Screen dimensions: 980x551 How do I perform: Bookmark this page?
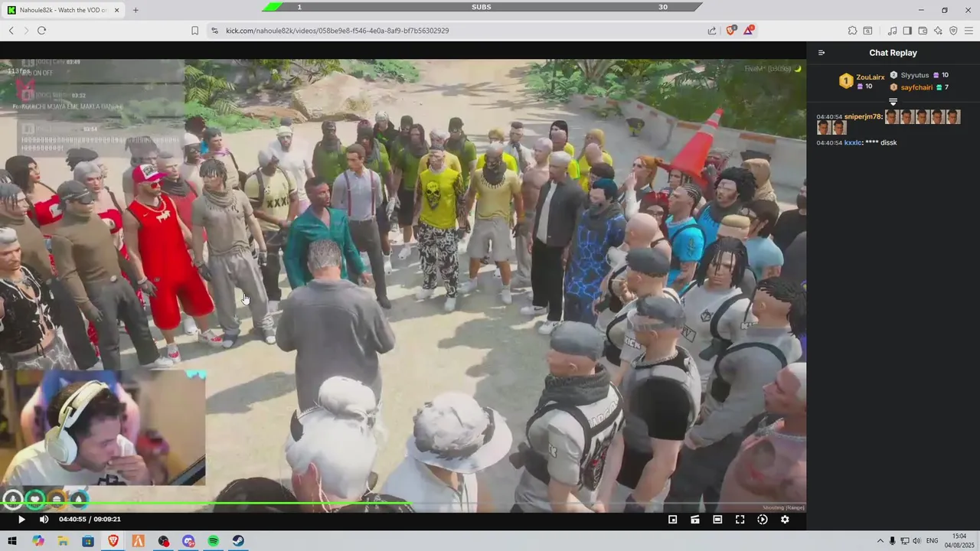pyautogui.click(x=194, y=31)
